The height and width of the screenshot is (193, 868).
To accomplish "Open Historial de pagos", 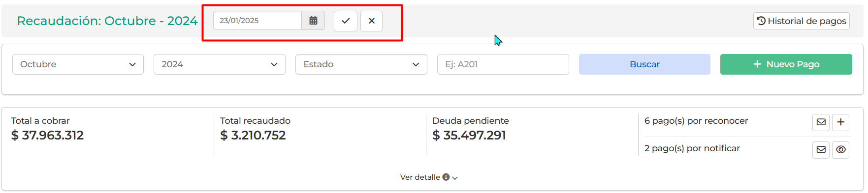I will point(802,21).
